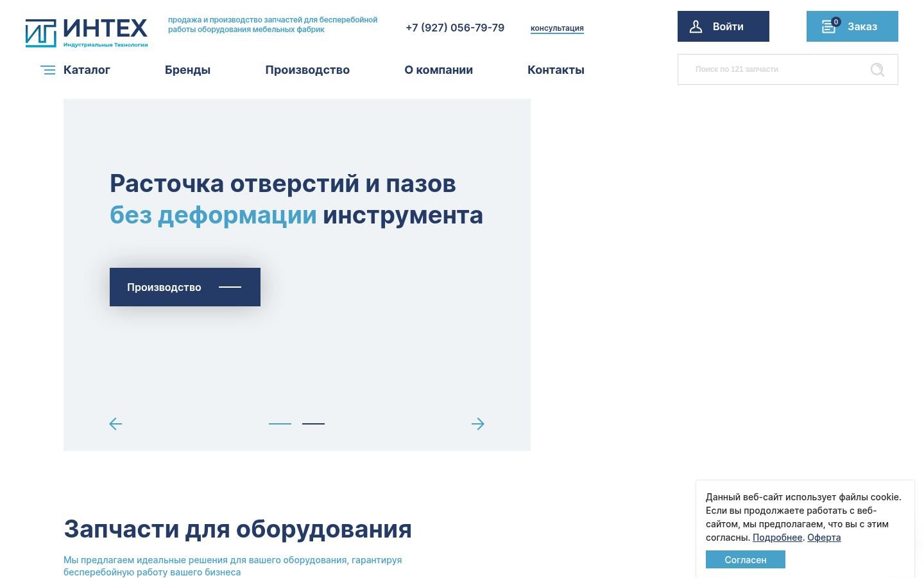The image size is (924, 578).
Task: Click the Войти login button
Action: coord(723,26)
